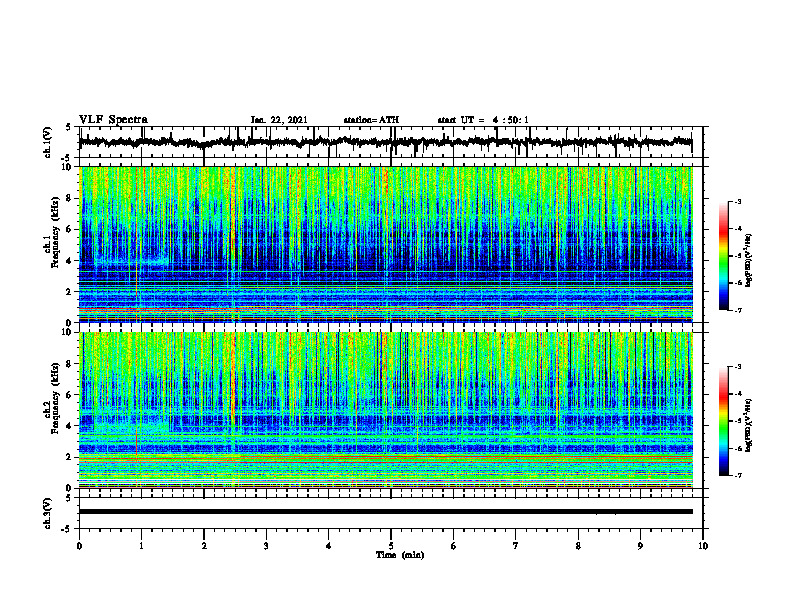Image resolution: width=792 pixels, height=612 pixels.
Task: Click the "-3" label on ch.1 colorbar
Action: pos(738,201)
